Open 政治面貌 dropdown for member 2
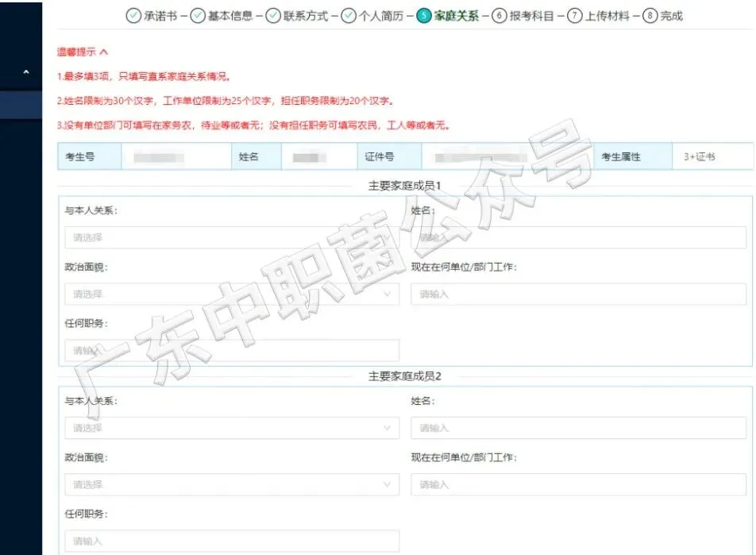The height and width of the screenshot is (555, 756). click(232, 484)
